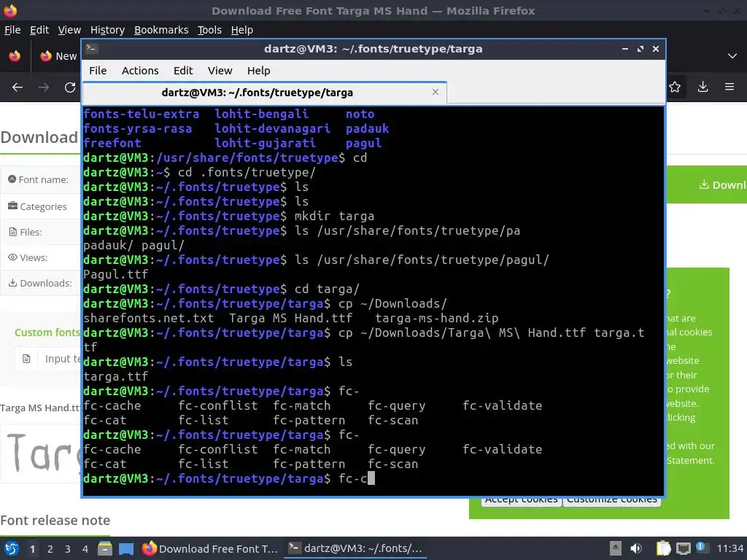Open terminal Actions menu
The image size is (747, 560).
tap(140, 71)
